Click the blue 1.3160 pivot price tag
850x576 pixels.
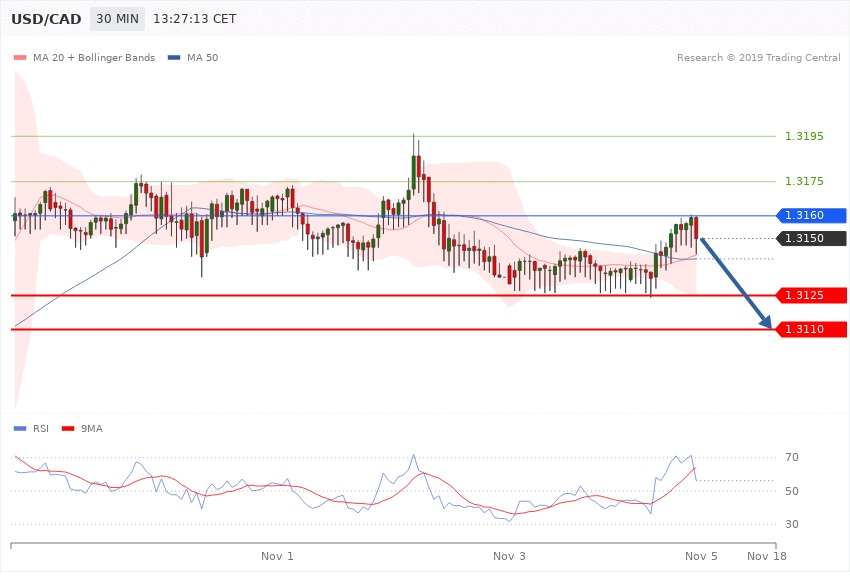tap(811, 216)
